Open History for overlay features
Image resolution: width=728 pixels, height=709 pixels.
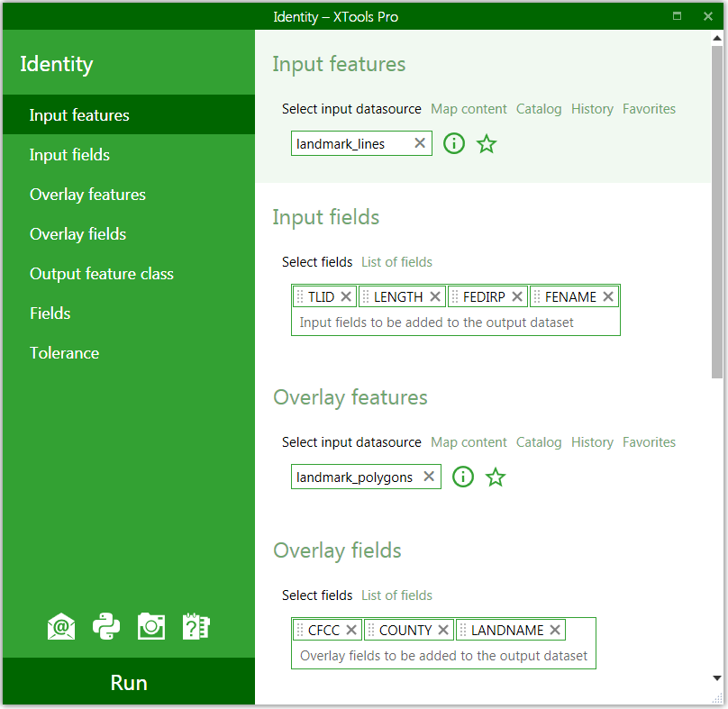coord(592,442)
